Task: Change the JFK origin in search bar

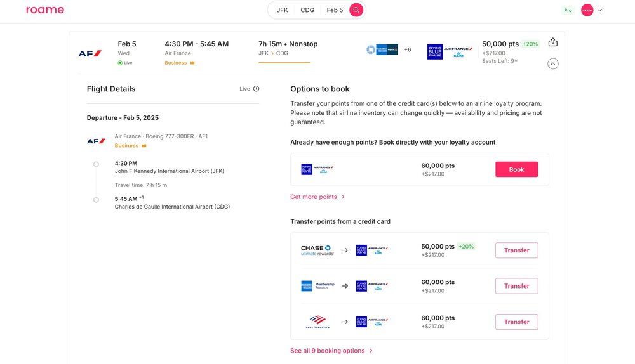Action: click(x=282, y=10)
